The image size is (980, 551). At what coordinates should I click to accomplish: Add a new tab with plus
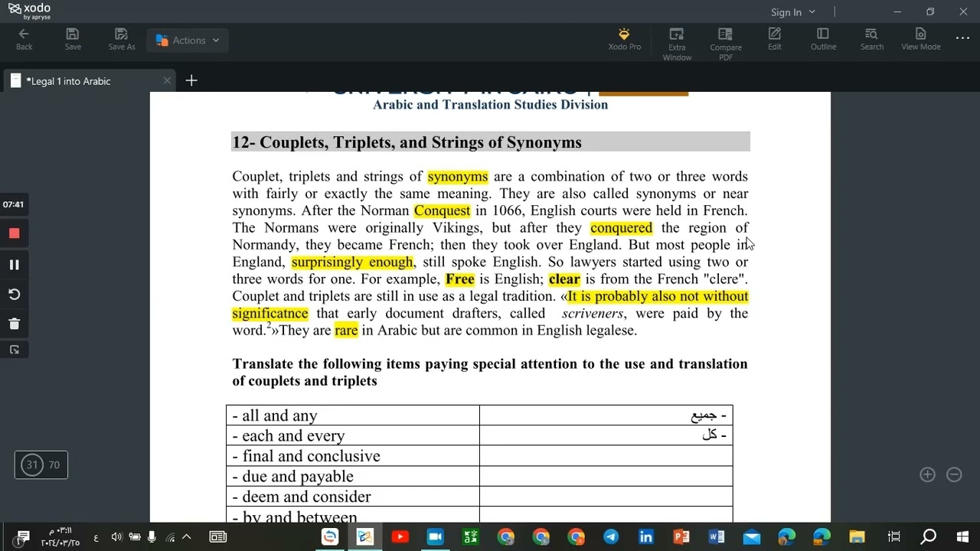tap(191, 81)
